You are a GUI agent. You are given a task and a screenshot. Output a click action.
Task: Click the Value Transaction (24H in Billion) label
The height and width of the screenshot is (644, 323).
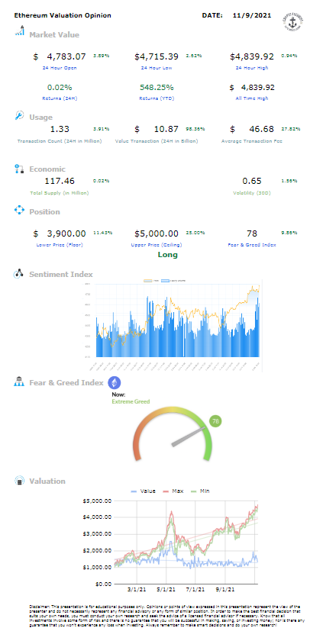click(156, 141)
